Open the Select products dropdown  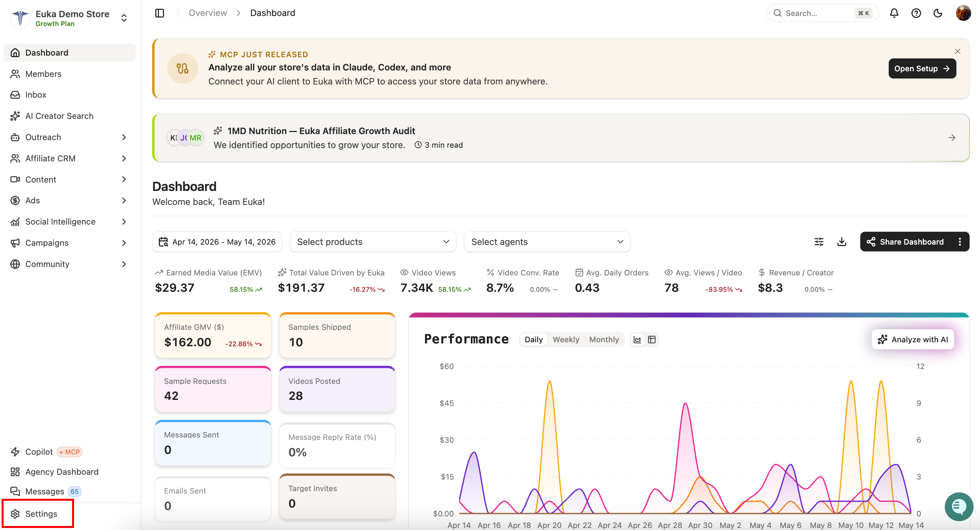point(373,242)
